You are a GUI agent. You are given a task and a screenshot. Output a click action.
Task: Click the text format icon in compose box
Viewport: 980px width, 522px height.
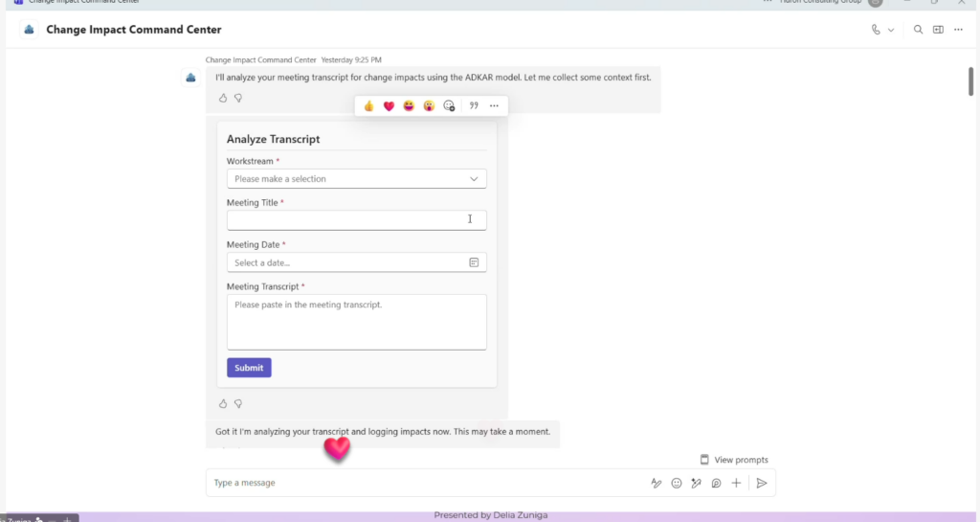pos(657,484)
